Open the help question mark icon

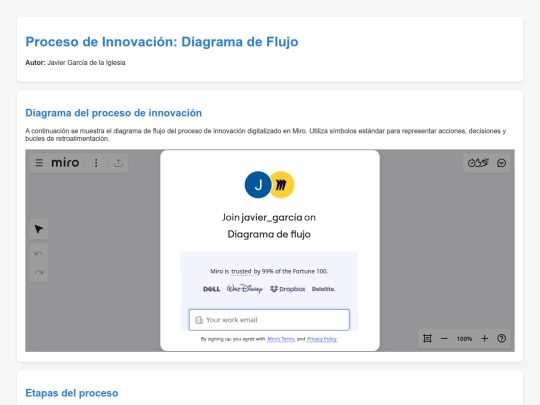[x=501, y=339]
